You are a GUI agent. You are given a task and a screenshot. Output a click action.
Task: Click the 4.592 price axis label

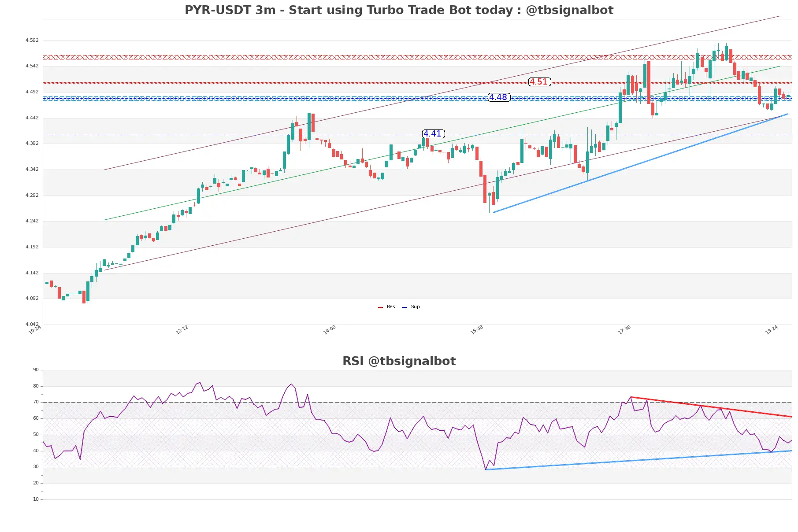32,40
